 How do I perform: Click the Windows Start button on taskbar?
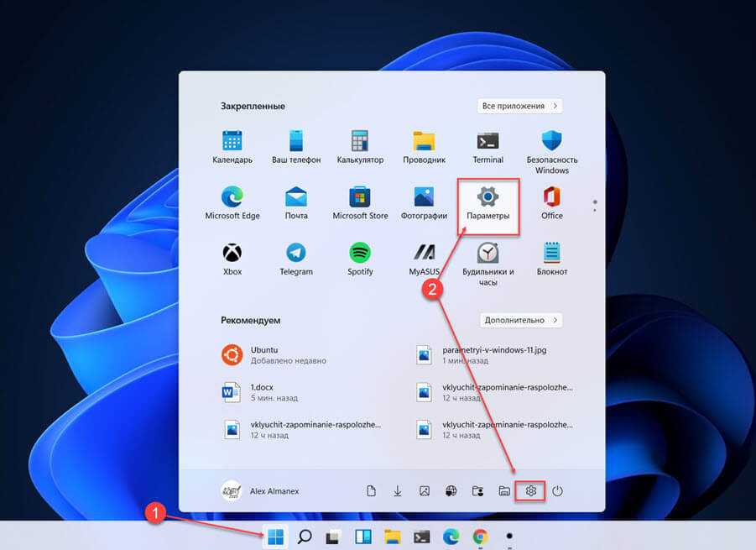(275, 537)
